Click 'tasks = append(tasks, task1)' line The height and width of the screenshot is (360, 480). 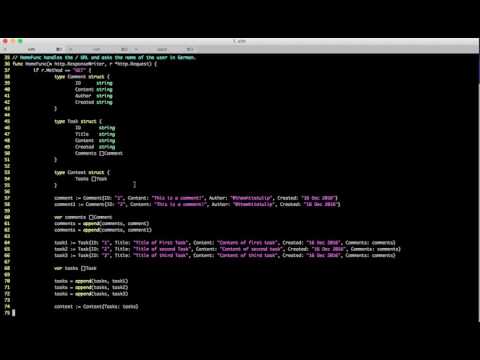coord(91,281)
